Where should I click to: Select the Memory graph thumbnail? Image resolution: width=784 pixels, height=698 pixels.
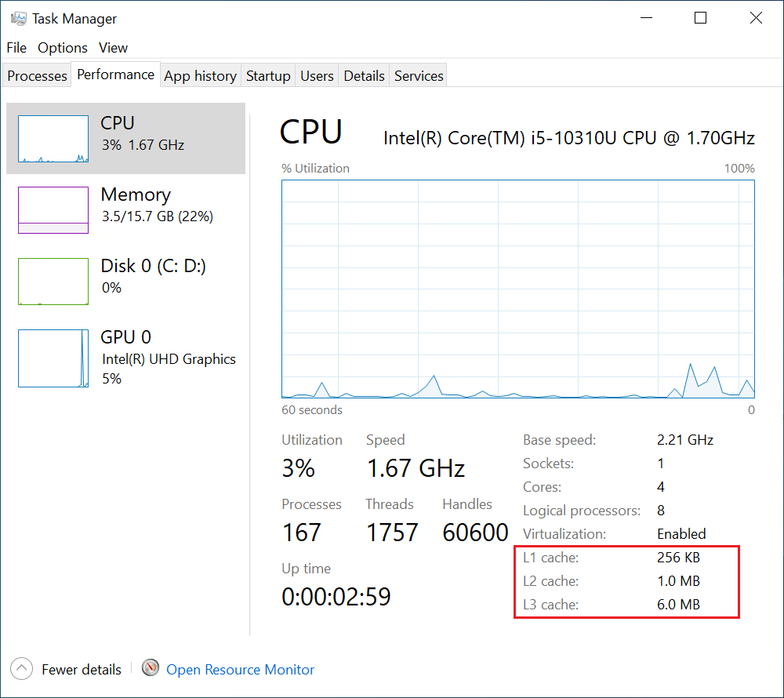click(53, 209)
